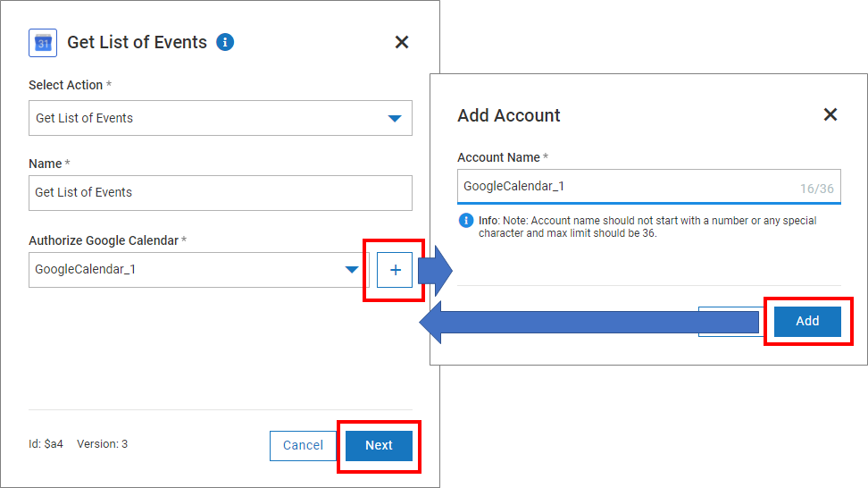Viewport: 868px width, 488px height.
Task: Click the Google Calendar icon in dialog header
Action: [x=43, y=43]
